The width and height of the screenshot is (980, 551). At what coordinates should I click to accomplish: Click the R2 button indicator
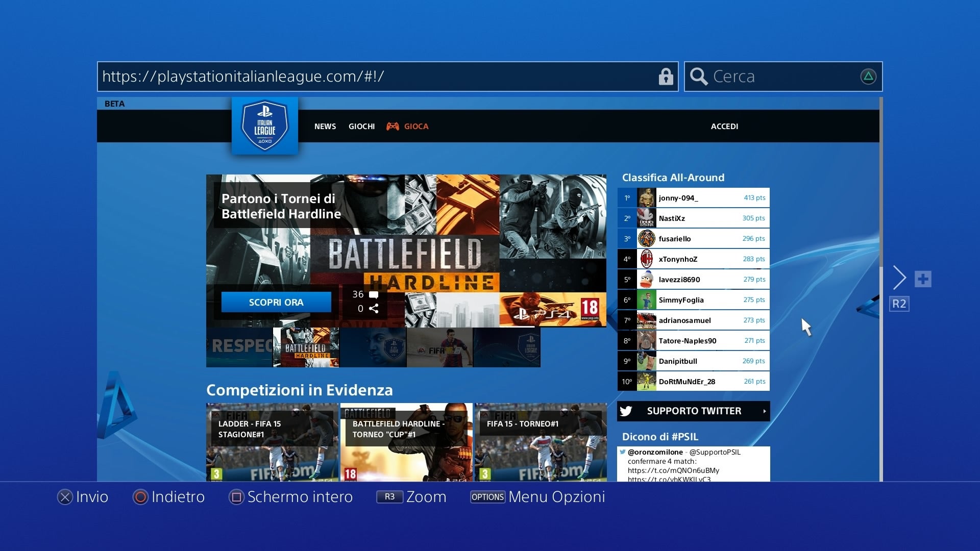pos(899,304)
